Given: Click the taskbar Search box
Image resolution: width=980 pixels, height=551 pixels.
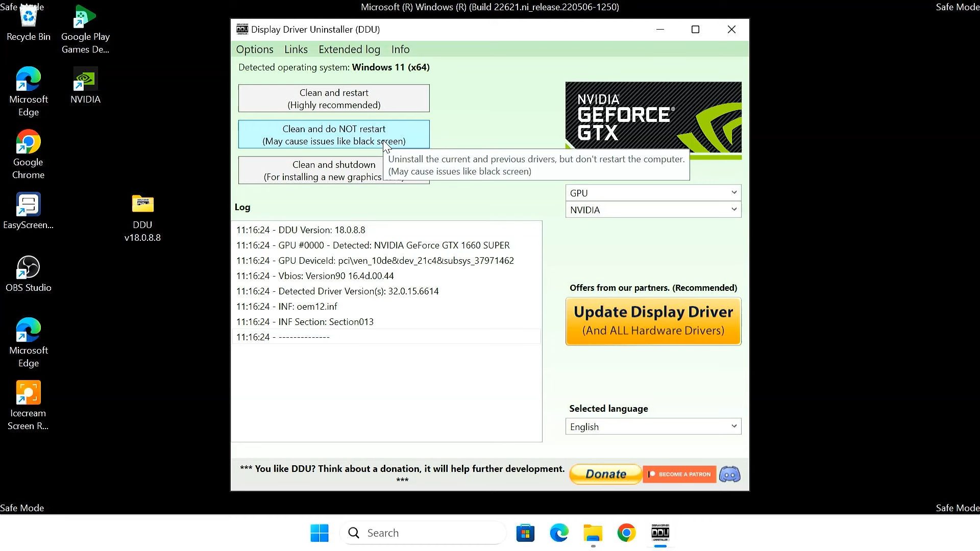Looking at the screenshot, I should [423, 533].
